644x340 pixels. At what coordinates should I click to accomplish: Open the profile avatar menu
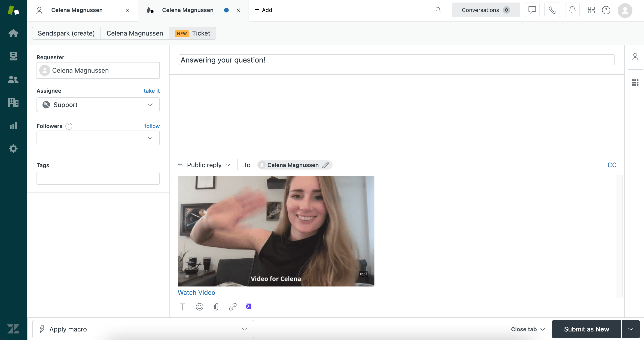625,10
